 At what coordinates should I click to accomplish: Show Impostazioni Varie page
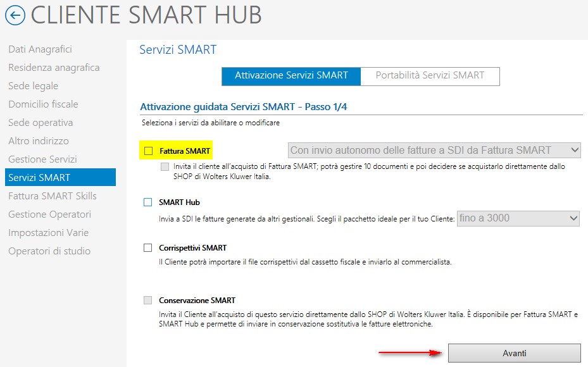(x=48, y=233)
